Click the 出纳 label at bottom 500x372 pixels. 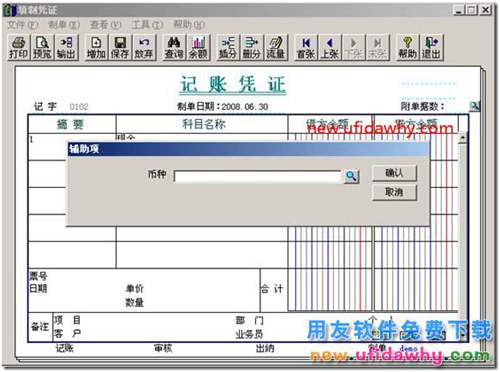pos(265,348)
